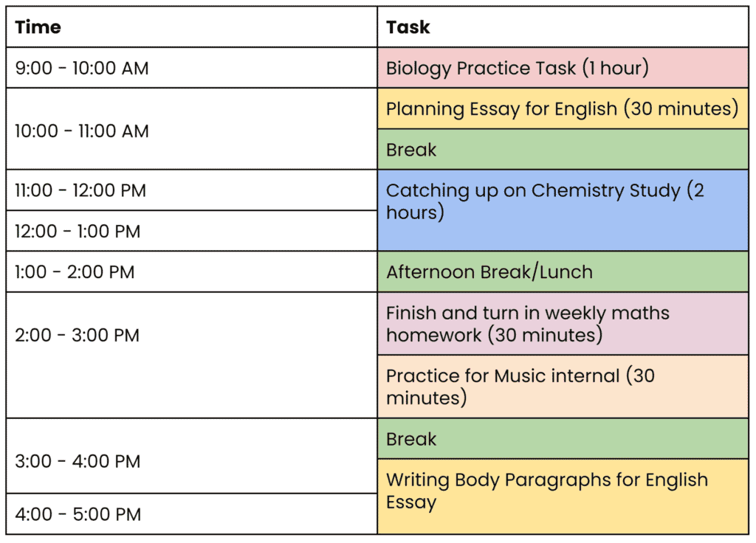Select the Time column header
The height and width of the screenshot is (543, 756).
pyautogui.click(x=191, y=27)
